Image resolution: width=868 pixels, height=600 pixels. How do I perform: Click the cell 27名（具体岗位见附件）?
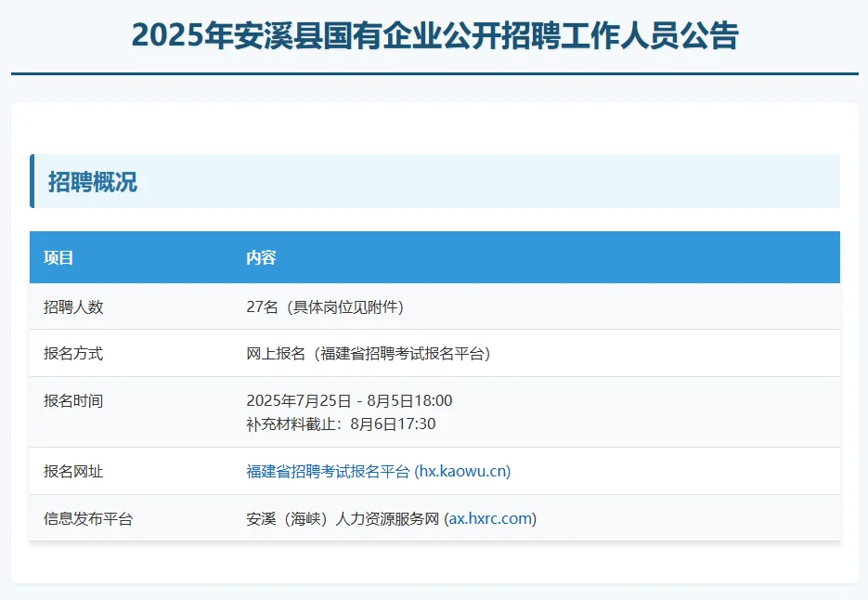pos(324,307)
